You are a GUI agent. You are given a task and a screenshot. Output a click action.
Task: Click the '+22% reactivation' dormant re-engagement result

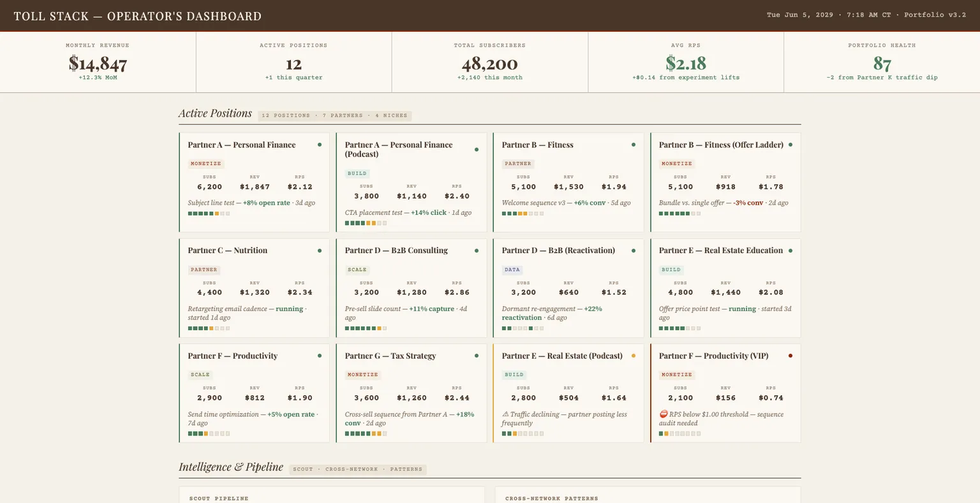click(x=552, y=313)
